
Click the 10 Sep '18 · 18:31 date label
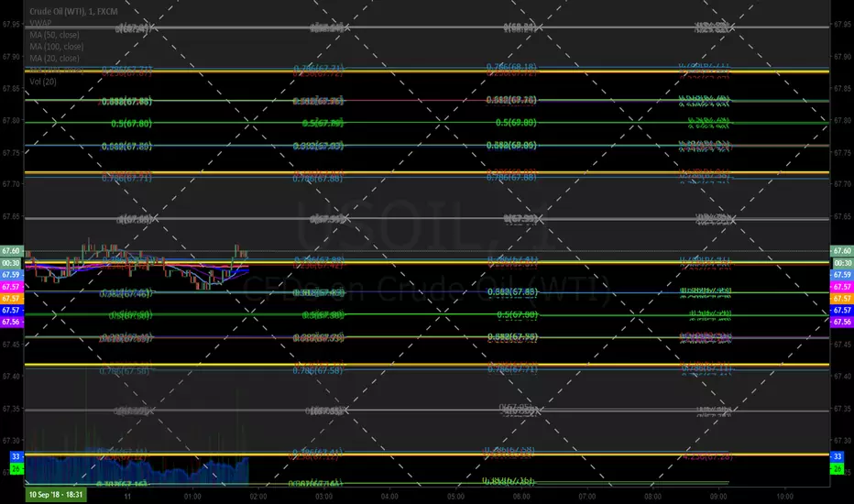(56, 495)
